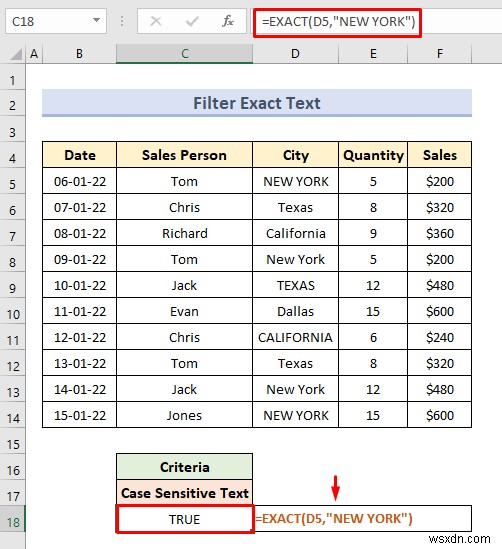Select $600 sales cell in row 14
Viewport: 502px width, 549px height.
click(x=440, y=415)
